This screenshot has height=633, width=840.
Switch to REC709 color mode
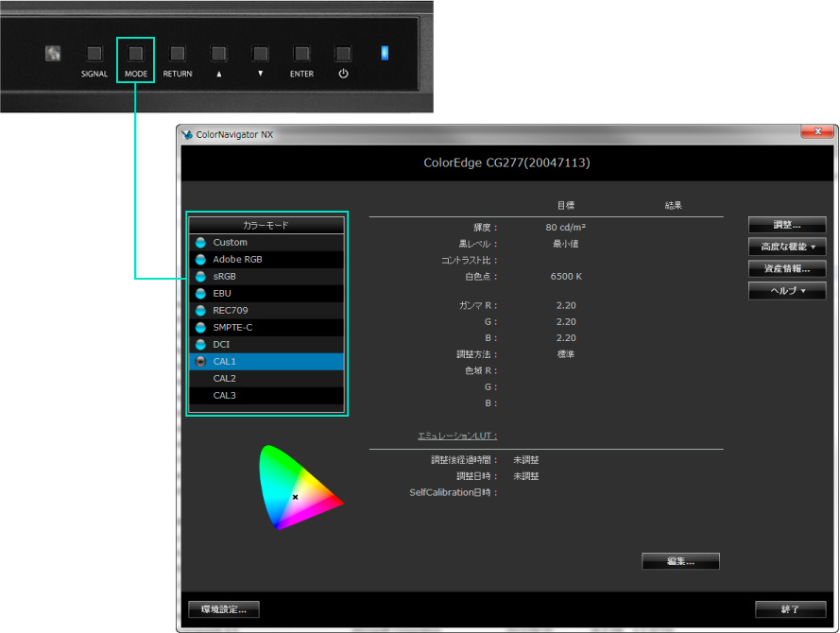(266, 311)
